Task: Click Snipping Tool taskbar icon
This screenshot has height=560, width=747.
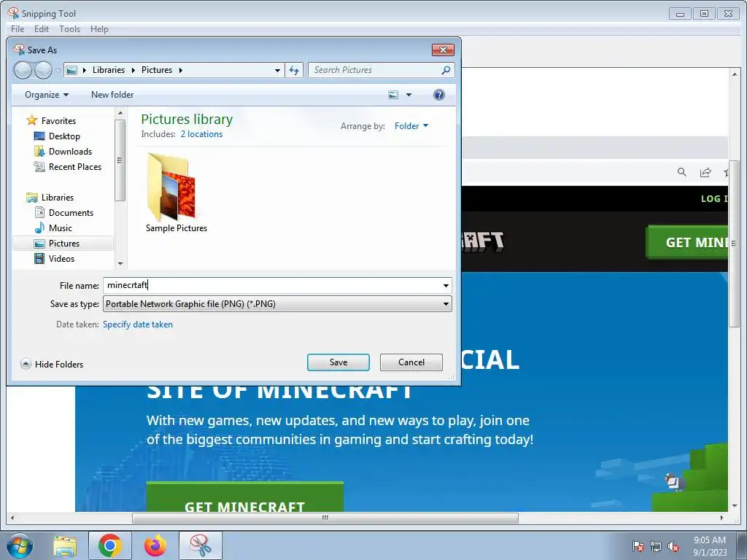Action: coord(201,545)
